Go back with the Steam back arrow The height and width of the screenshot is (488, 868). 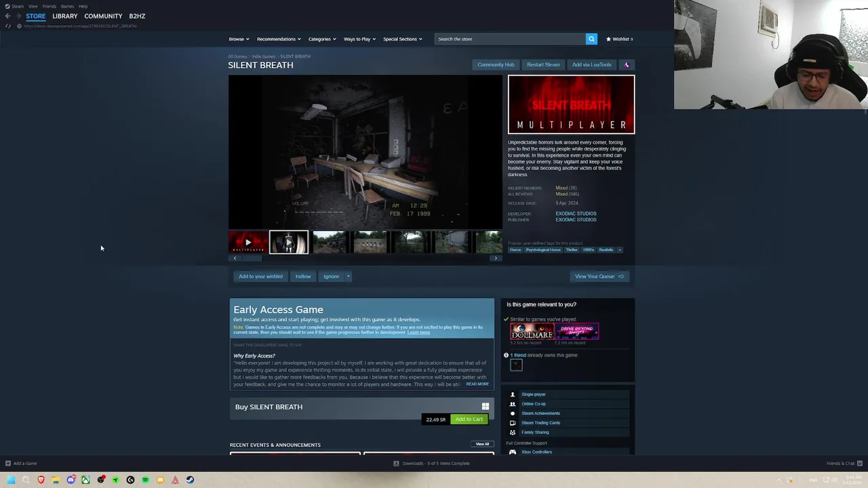8,16
